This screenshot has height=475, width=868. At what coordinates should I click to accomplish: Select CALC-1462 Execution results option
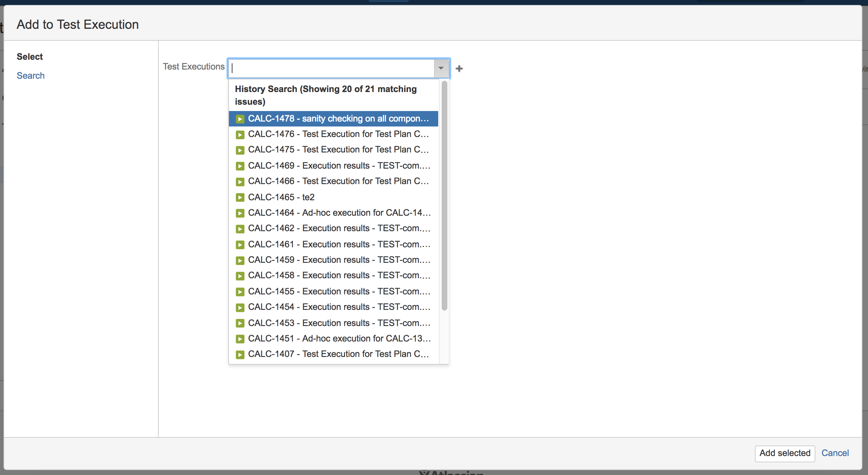coord(334,228)
